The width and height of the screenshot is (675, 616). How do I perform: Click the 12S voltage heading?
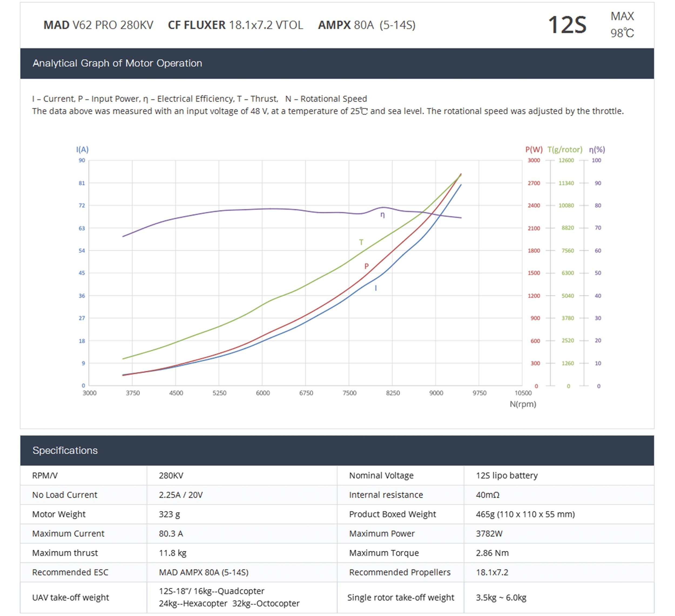pos(567,25)
